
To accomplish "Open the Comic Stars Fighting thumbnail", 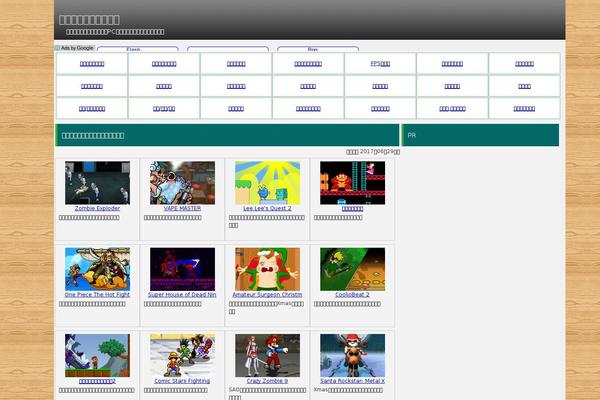I will click(x=182, y=355).
